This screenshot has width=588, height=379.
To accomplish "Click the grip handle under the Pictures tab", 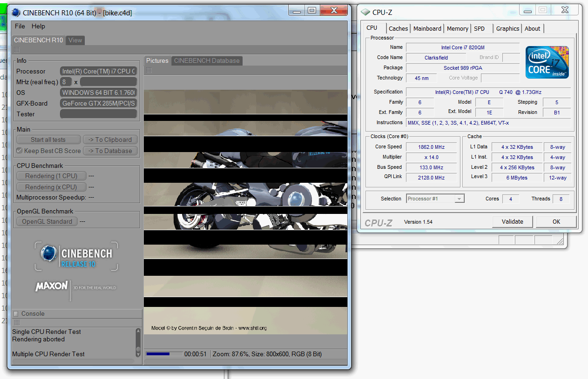I will point(149,71).
